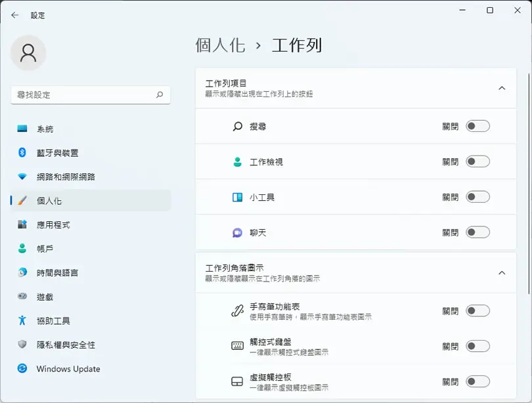Toggle the 聊天 chat switch
532x403 pixels.
[x=477, y=232]
